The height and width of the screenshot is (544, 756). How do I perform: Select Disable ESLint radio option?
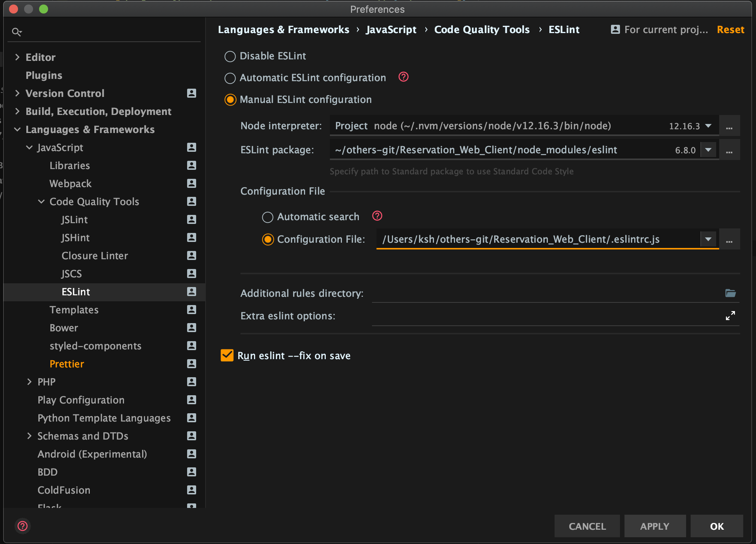coord(230,56)
